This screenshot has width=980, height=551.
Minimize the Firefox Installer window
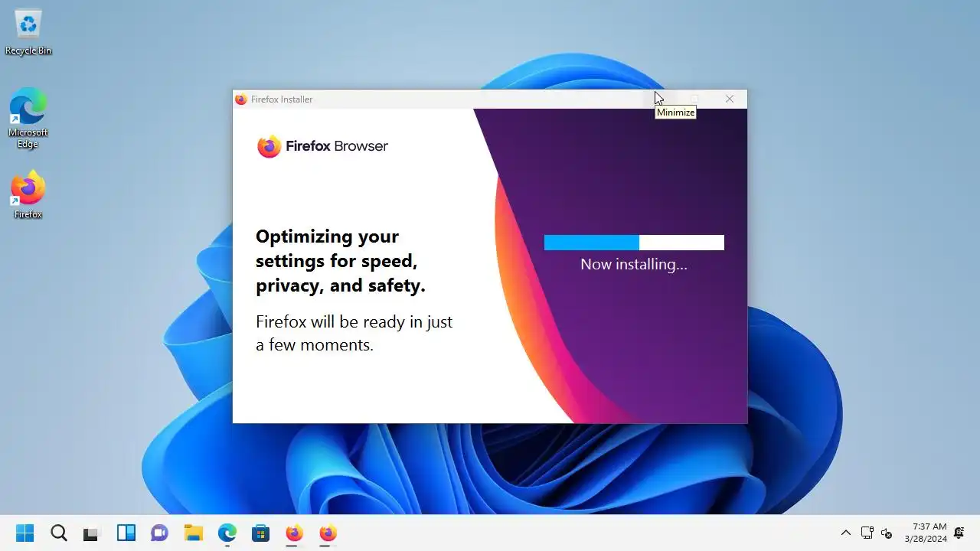click(659, 99)
